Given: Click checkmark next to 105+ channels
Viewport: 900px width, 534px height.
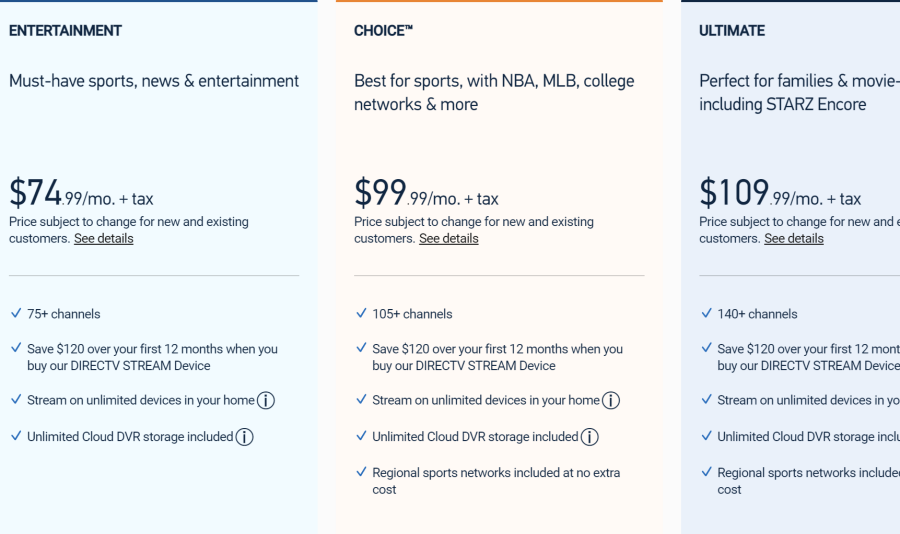Looking at the screenshot, I should coord(361,313).
